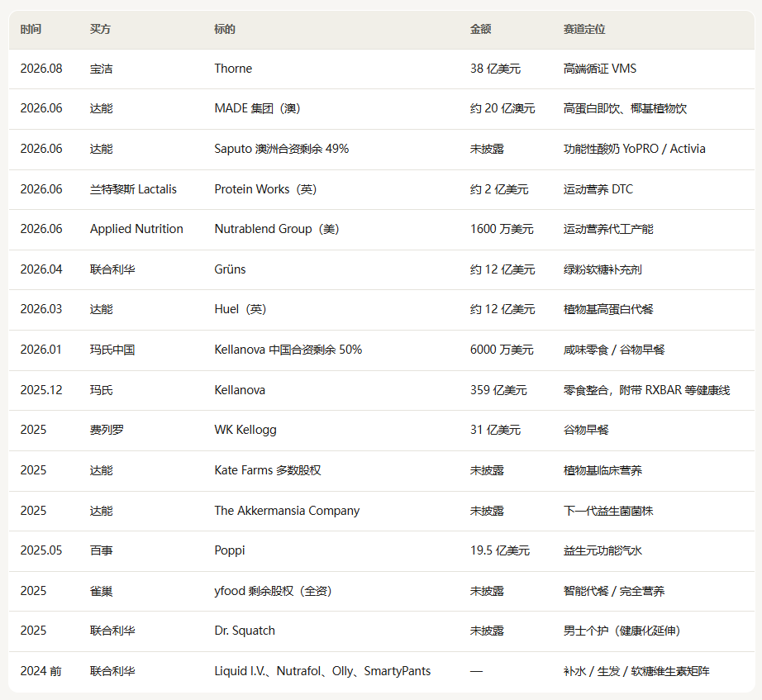Select the 绿粉软糖补充剂 cell
The image size is (762, 700).
(602, 269)
